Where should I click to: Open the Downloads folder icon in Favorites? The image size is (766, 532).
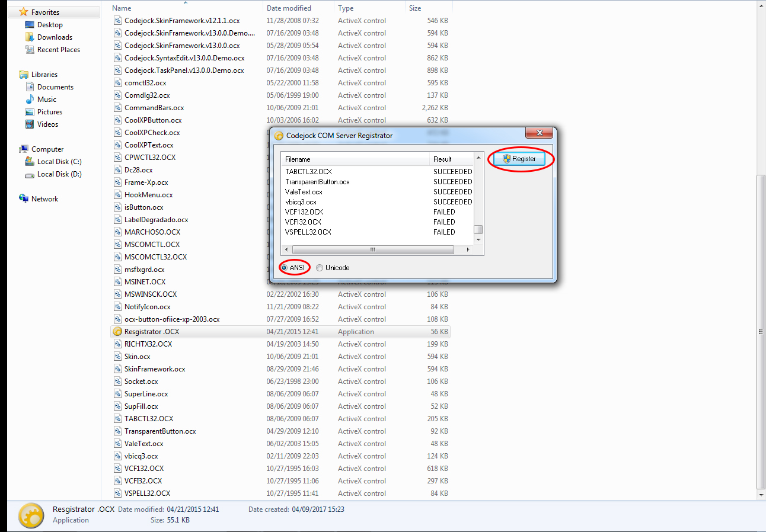pyautogui.click(x=30, y=37)
